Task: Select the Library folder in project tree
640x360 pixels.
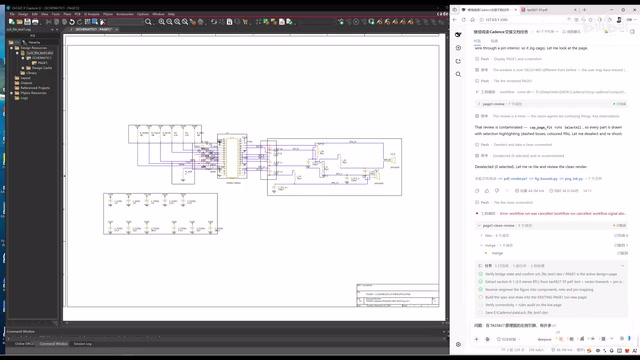Action: [31, 73]
